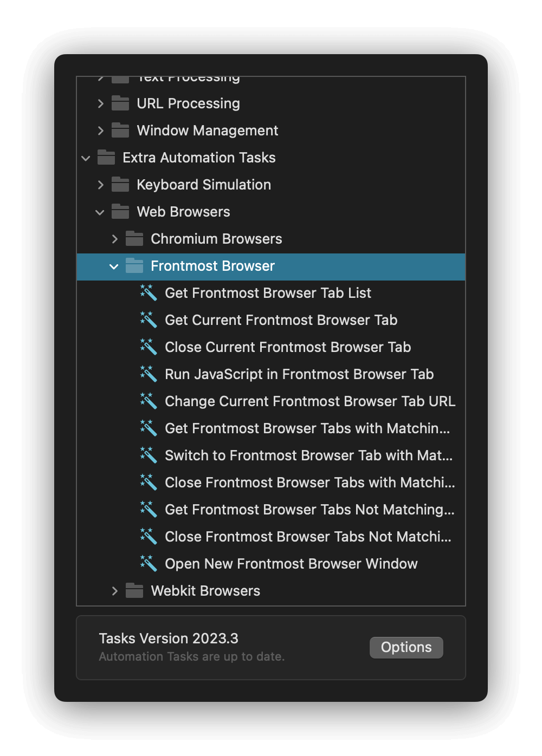Click the wand icon for Switch to Frontmost Browser Tab task
This screenshot has height=756, width=542.
(147, 455)
